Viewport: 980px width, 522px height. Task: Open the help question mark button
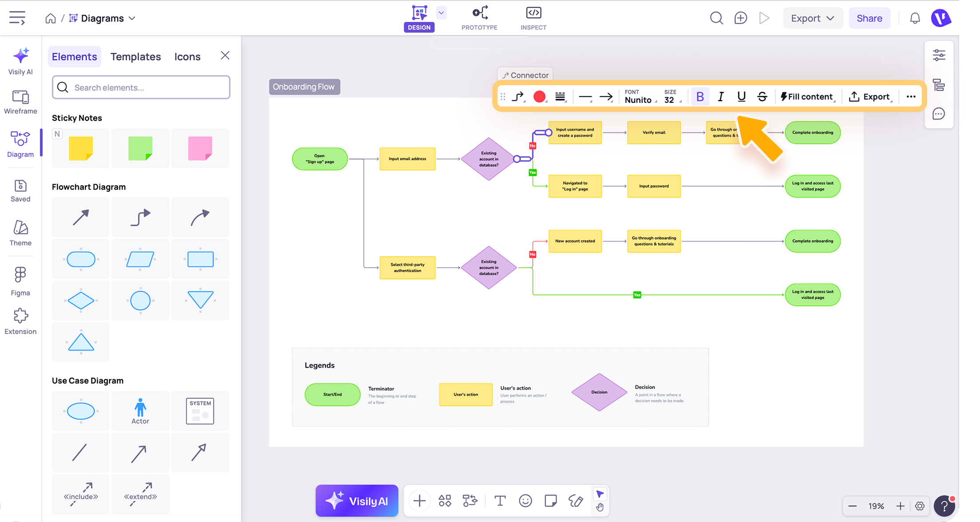[944, 506]
